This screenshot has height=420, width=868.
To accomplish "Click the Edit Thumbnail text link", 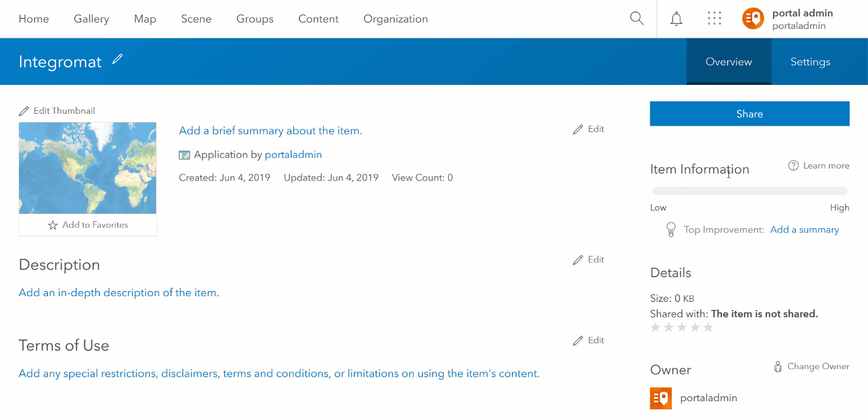I will pyautogui.click(x=64, y=111).
